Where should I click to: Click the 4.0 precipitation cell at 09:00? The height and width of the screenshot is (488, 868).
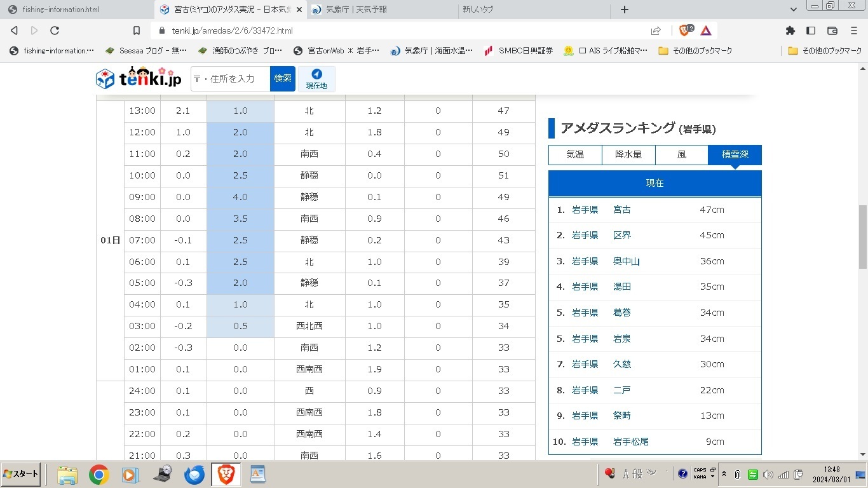240,197
